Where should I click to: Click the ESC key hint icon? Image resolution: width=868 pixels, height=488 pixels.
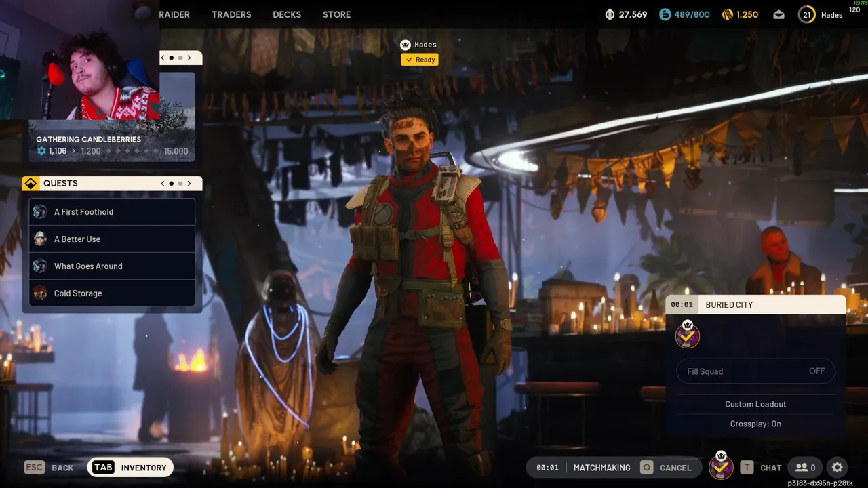pyautogui.click(x=34, y=467)
